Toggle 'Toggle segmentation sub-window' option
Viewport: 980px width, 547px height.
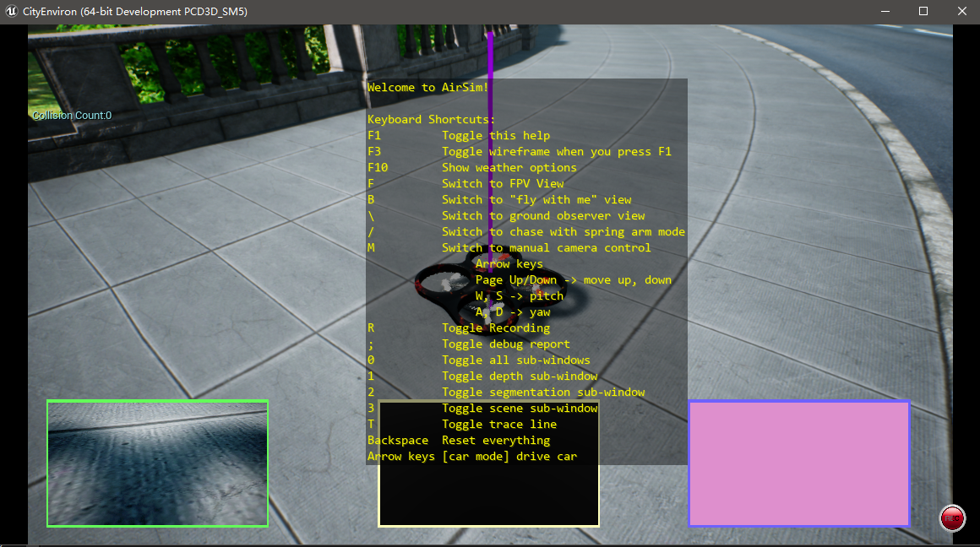point(543,392)
